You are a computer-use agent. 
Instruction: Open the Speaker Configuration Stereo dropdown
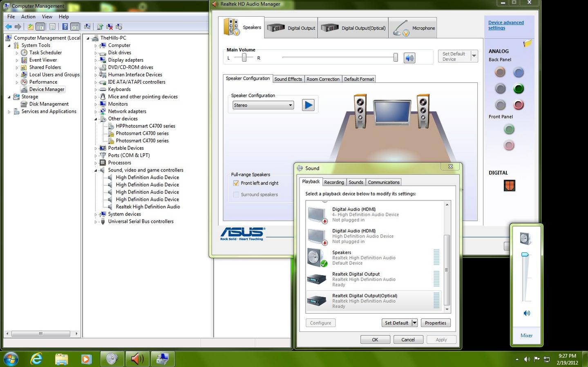263,105
